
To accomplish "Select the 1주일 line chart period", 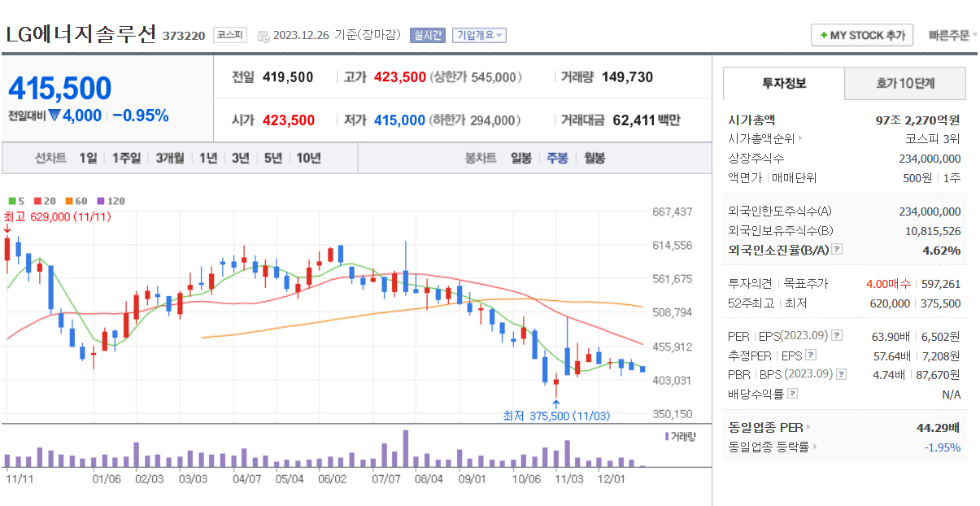I will [126, 158].
